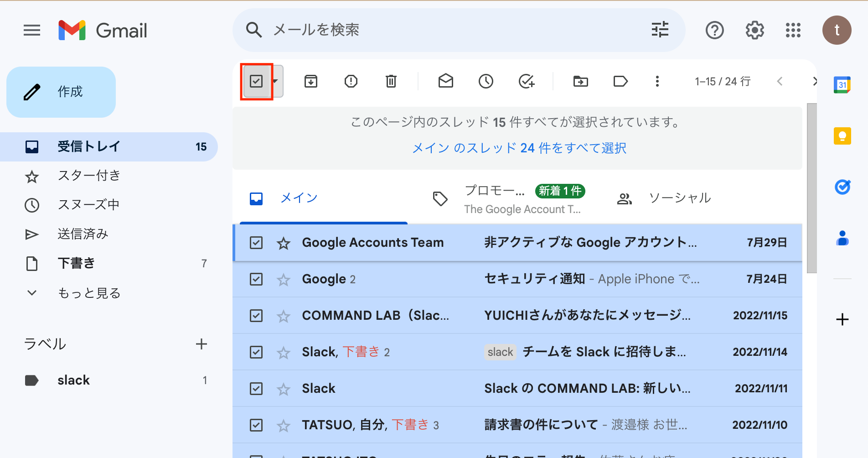Click the slack tag on Slack email
Viewport: 868px width, 458px height.
pos(500,352)
